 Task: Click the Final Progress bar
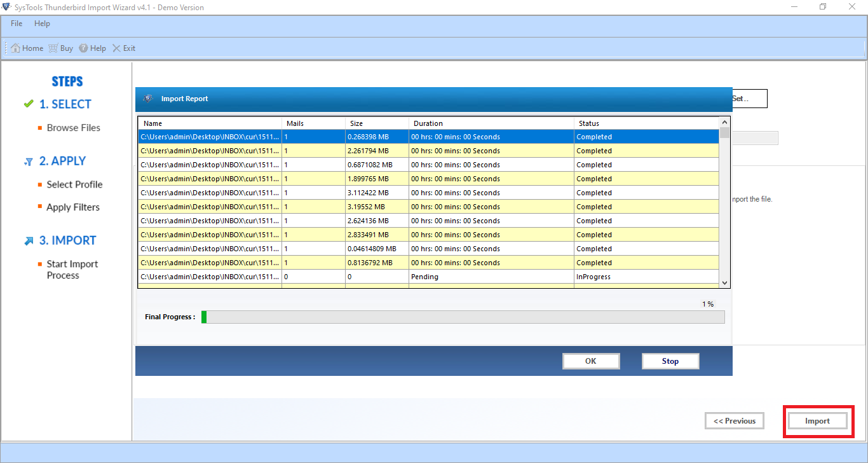click(463, 317)
